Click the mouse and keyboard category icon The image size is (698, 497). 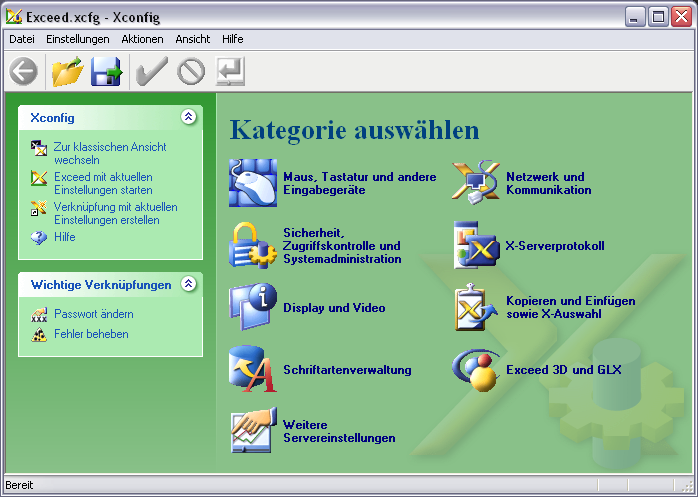[x=253, y=183]
